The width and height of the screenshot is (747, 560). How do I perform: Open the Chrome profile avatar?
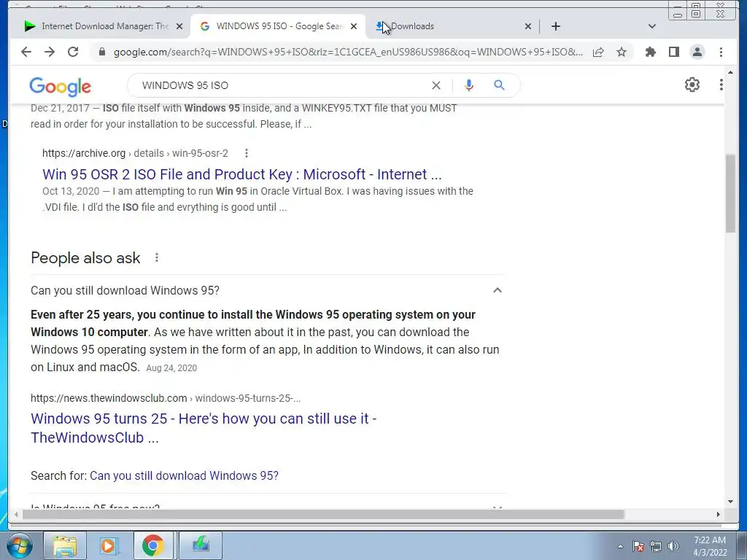pos(697,52)
